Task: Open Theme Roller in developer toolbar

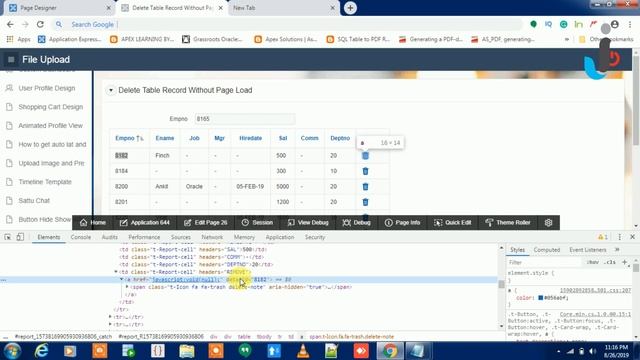Action: [x=507, y=222]
